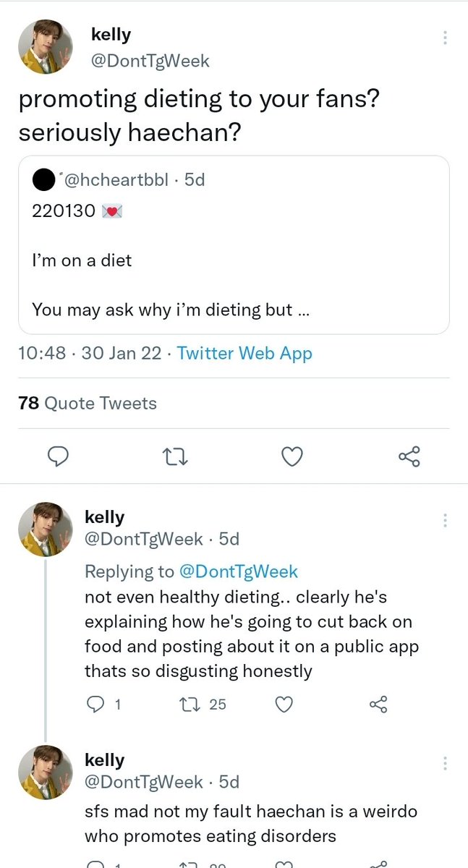The image size is (468, 868).
Task: Retweet the main tweet about dieting
Action: click(x=175, y=457)
